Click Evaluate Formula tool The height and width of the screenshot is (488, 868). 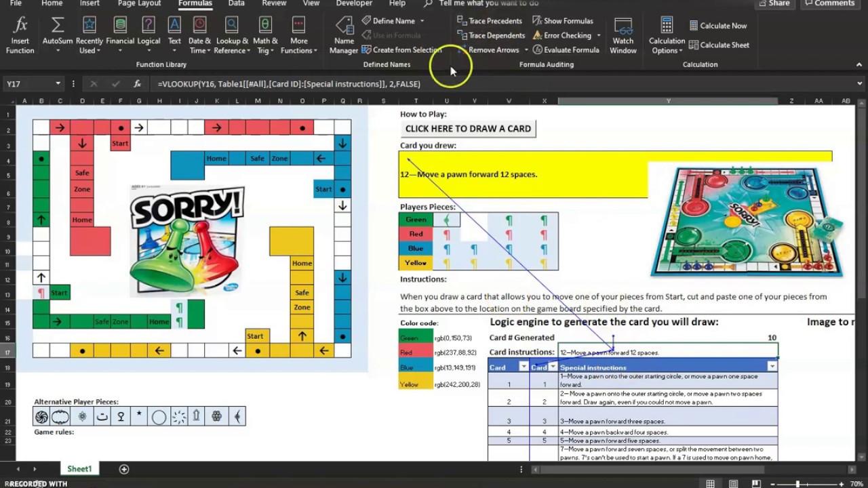click(x=566, y=49)
